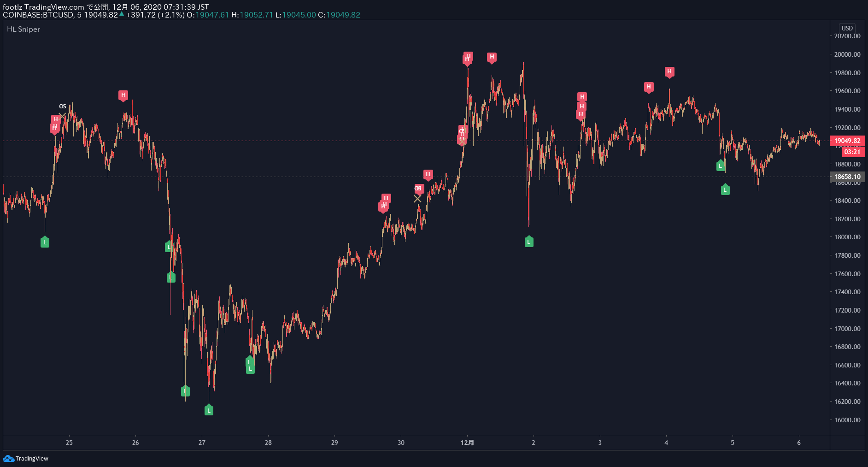Select the HL Sniper indicator label
The width and height of the screenshot is (868, 467).
coord(23,29)
